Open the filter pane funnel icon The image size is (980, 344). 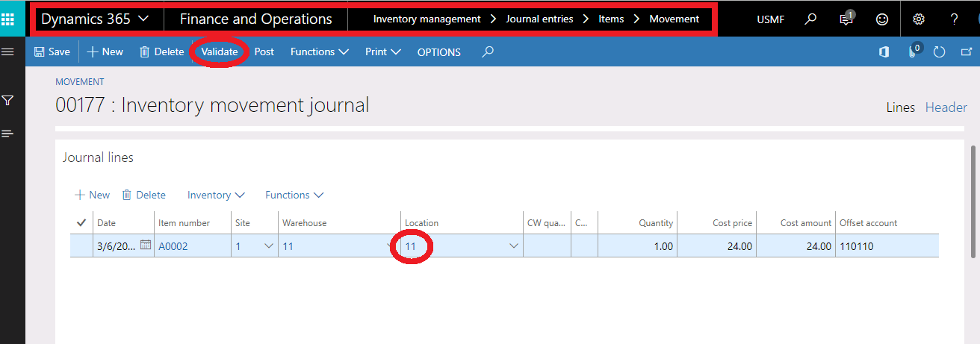8,100
